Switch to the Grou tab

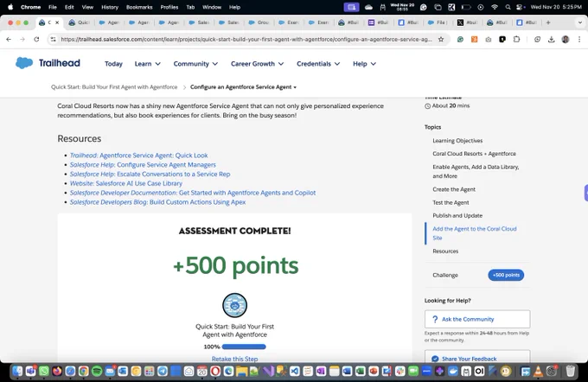tap(259, 22)
